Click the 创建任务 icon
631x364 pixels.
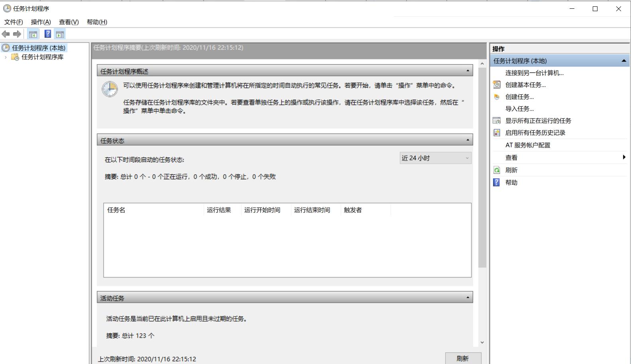coord(497,96)
